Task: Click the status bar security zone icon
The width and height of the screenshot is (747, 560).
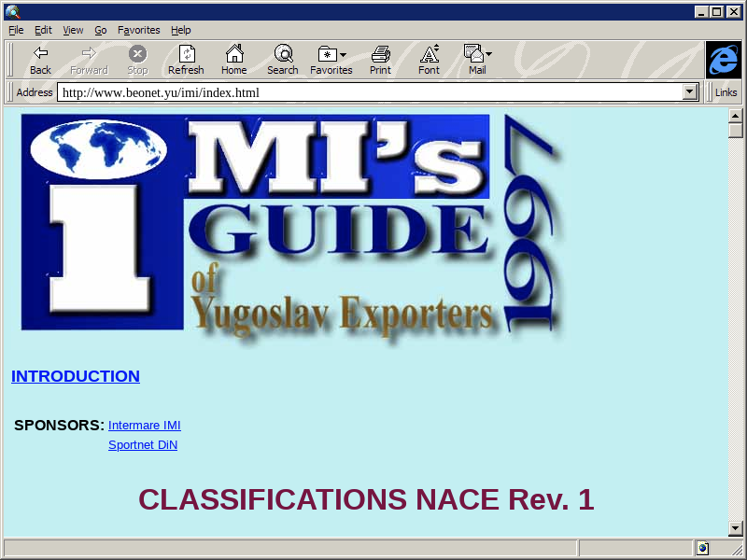Action: pos(702,548)
